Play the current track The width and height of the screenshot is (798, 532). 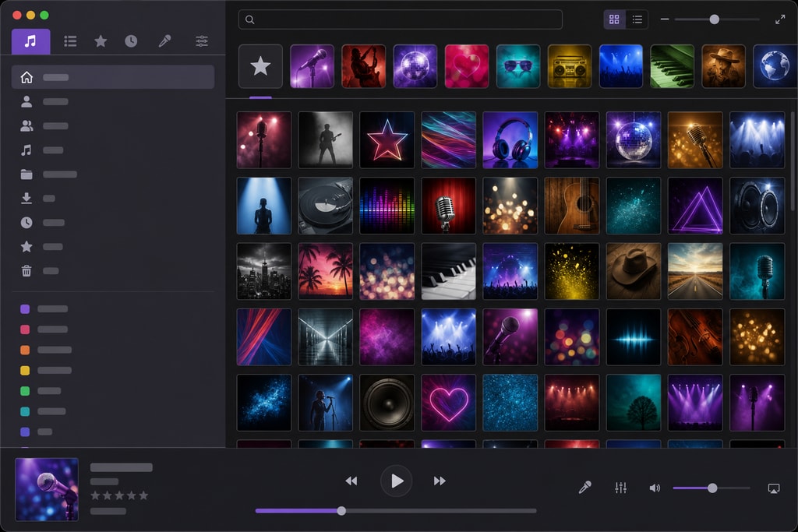click(397, 481)
